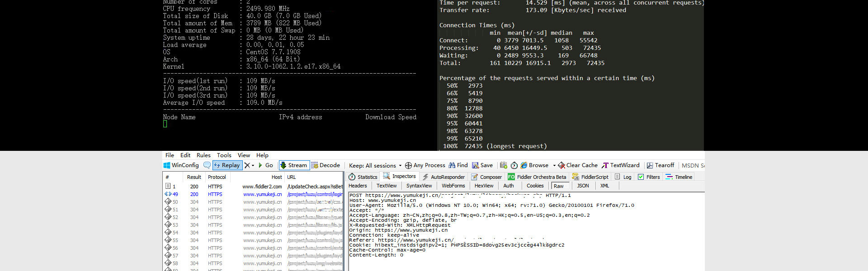
Task: Select session 1 www.fiddler2.com row
Action: click(x=253, y=186)
